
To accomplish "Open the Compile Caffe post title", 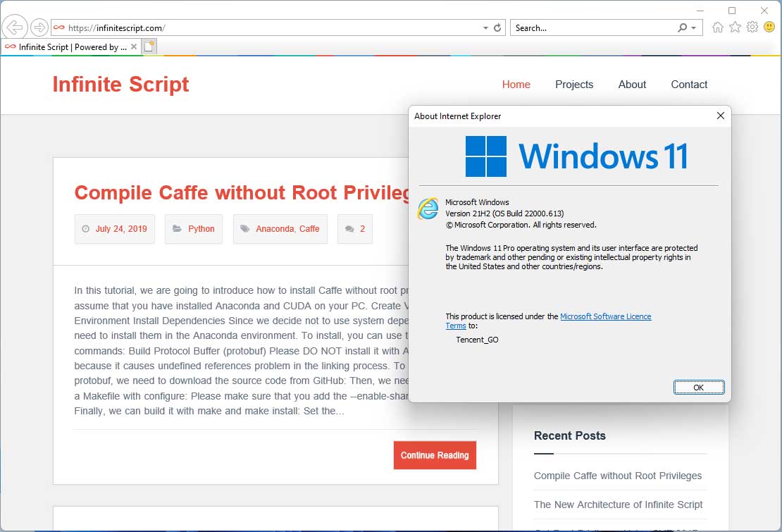I will tap(242, 192).
